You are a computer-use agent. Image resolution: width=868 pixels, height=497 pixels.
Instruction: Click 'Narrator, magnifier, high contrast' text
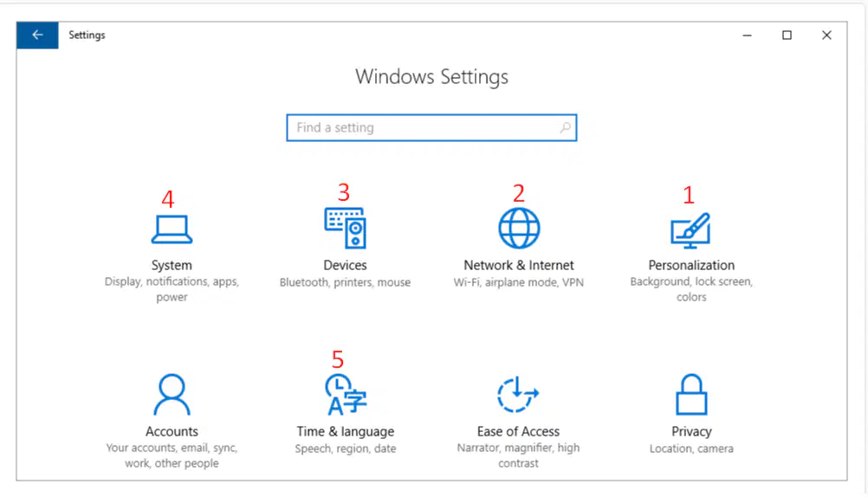[x=518, y=455]
